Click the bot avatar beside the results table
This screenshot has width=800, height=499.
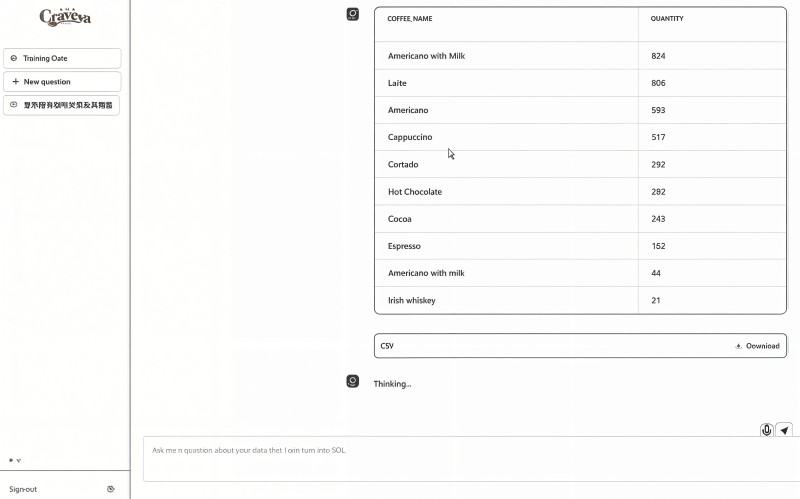click(353, 14)
